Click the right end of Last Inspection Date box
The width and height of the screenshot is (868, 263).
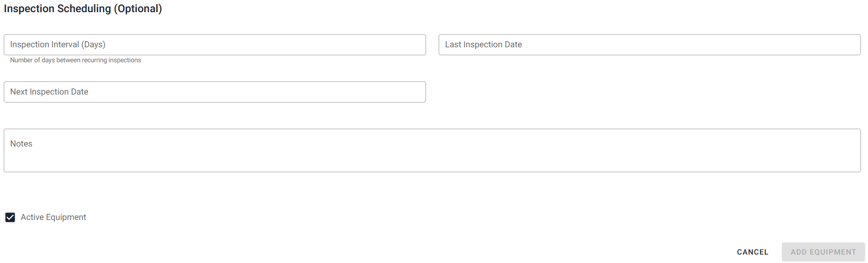click(844, 44)
